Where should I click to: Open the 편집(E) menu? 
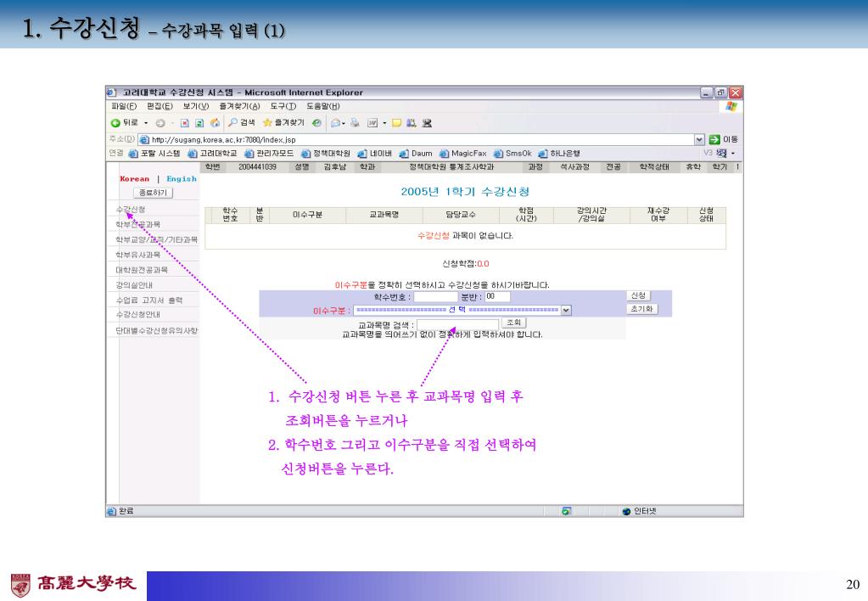click(160, 106)
